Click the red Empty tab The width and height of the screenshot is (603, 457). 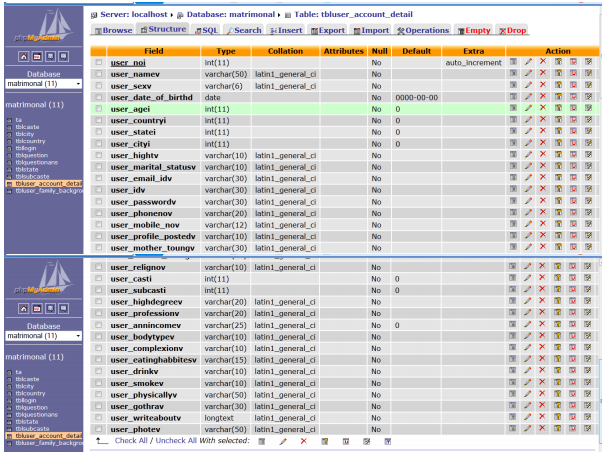point(474,30)
